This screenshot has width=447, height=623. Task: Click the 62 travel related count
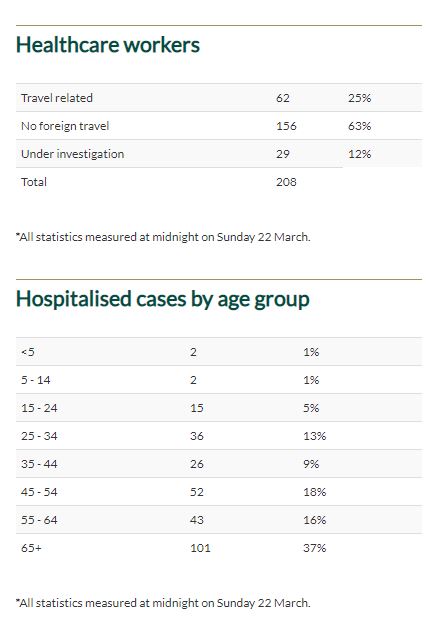pos(283,98)
